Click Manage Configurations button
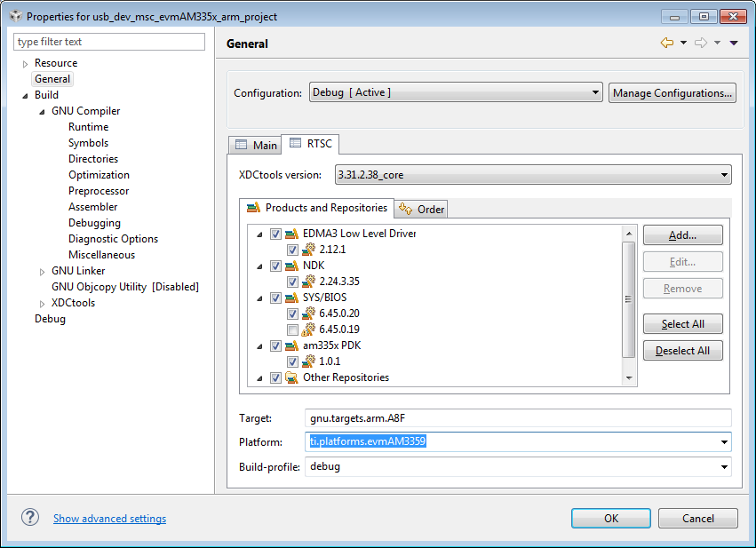The image size is (756, 548). [672, 92]
